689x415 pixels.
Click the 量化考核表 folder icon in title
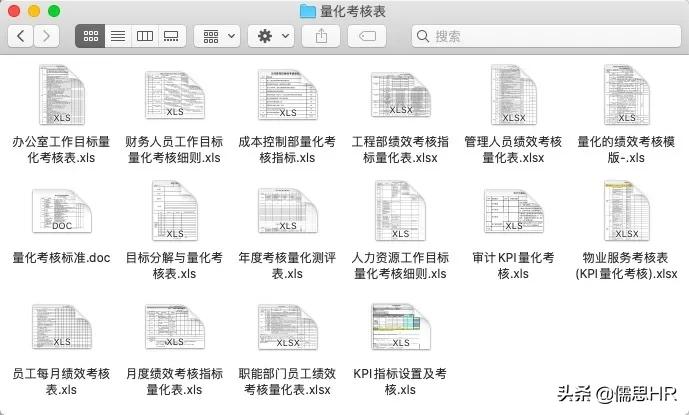point(308,11)
